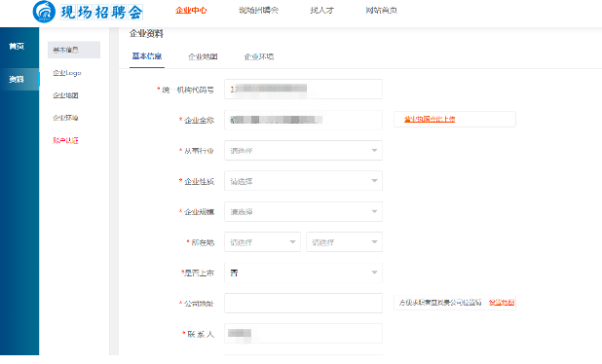This screenshot has width=602, height=364.
Task: Open 企业Logo in the left submenu
Action: coord(67,73)
